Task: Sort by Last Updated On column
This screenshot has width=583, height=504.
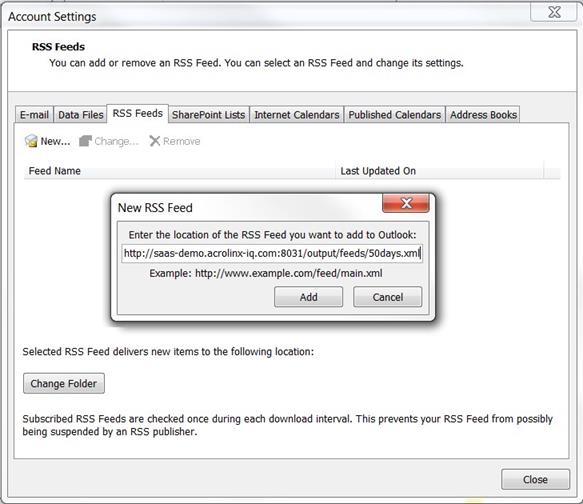Action: 439,171
